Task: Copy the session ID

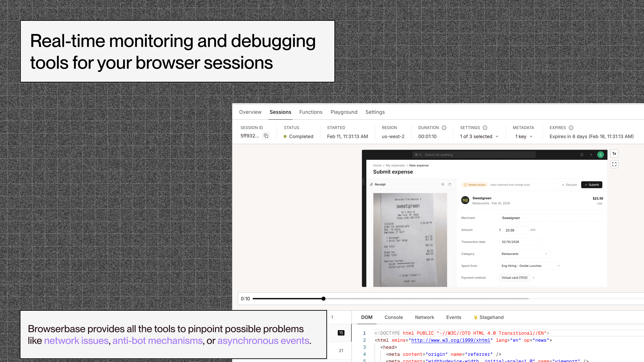Action: click(266, 136)
